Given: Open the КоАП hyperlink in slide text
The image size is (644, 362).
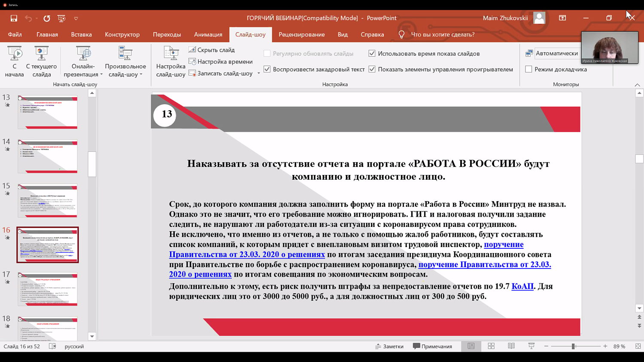Looking at the screenshot, I should click(x=522, y=286).
